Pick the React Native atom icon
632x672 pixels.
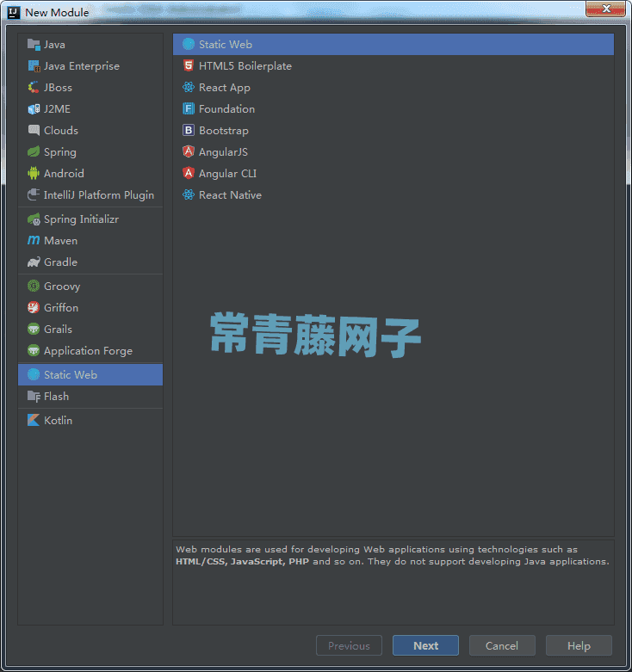pyautogui.click(x=189, y=194)
